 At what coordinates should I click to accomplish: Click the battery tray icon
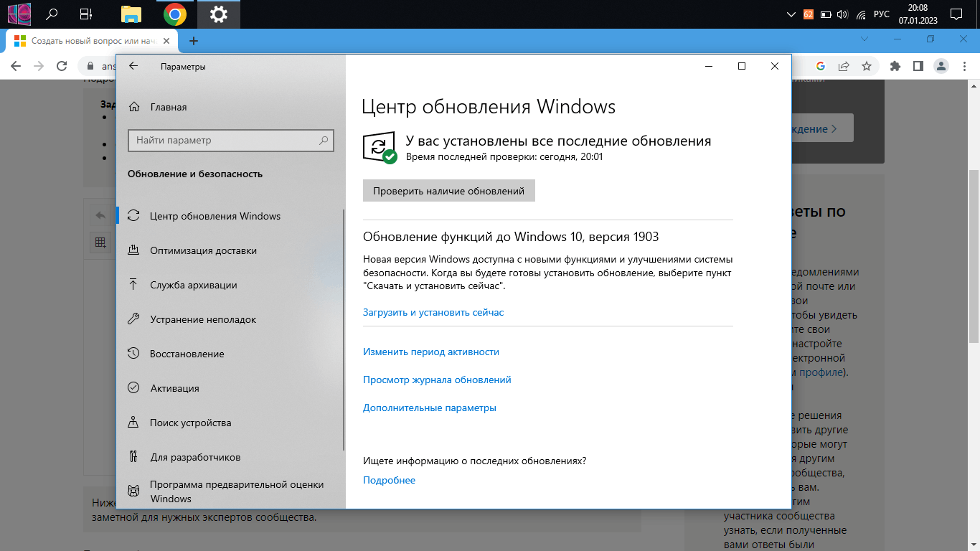coord(826,14)
